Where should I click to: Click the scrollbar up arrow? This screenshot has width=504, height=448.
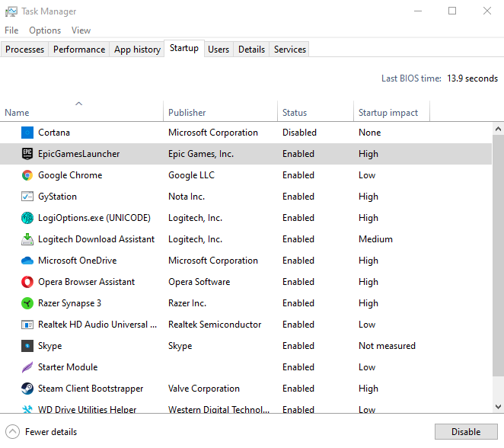coord(498,129)
